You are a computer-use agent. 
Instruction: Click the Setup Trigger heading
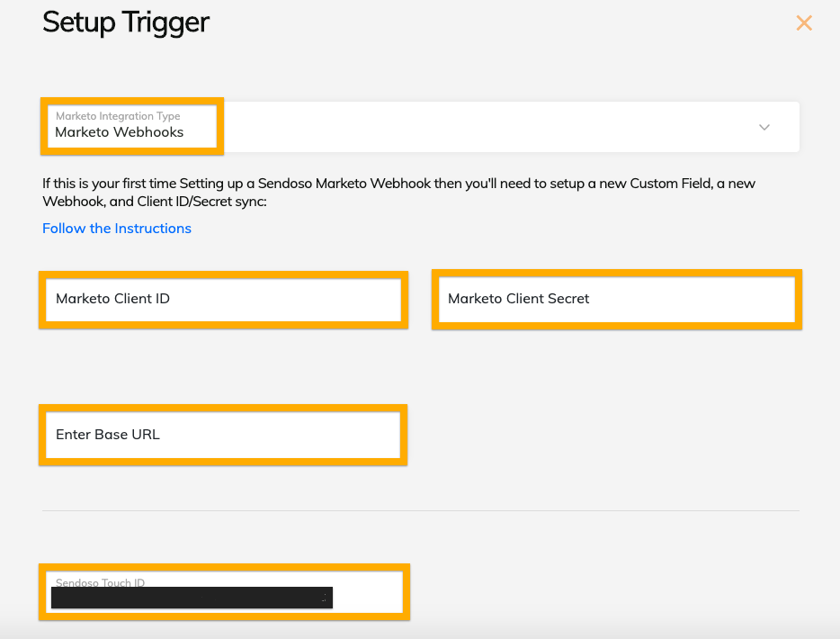point(126,22)
